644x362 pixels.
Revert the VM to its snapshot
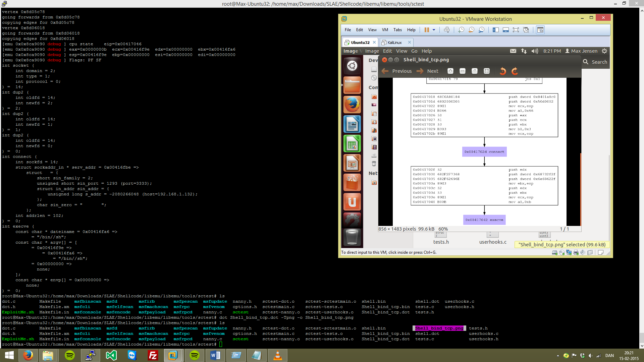(472, 30)
